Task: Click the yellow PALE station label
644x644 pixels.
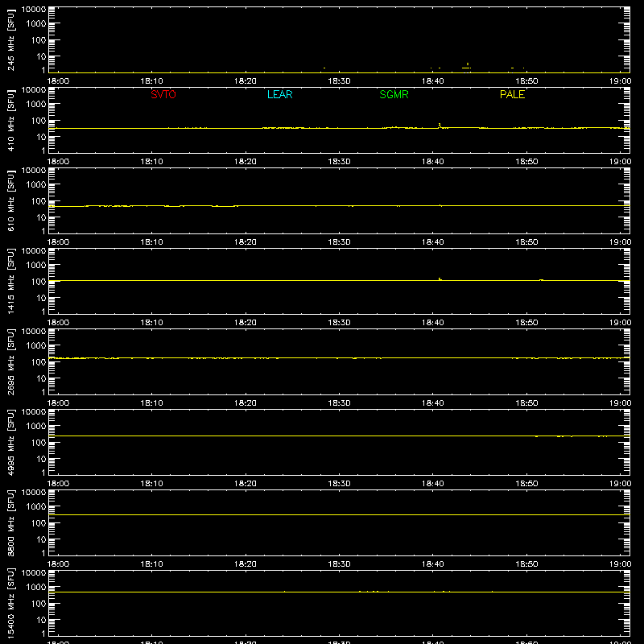Action: [x=512, y=94]
